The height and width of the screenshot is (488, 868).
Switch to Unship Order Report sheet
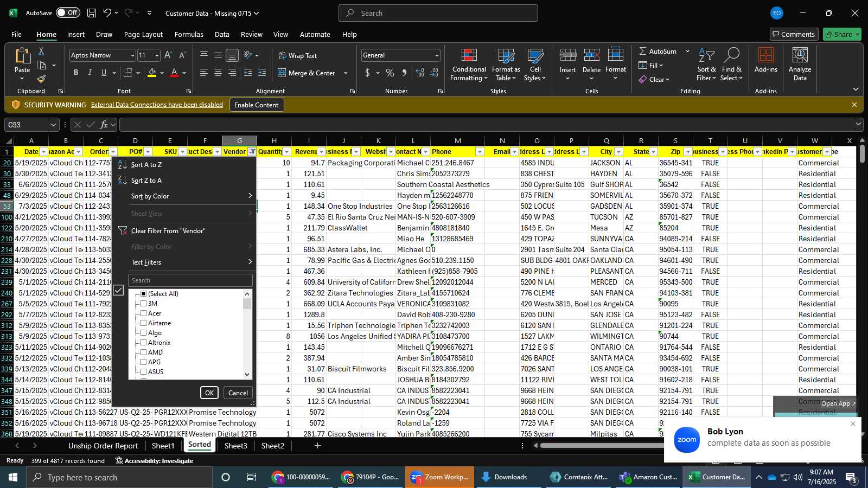[103, 446]
